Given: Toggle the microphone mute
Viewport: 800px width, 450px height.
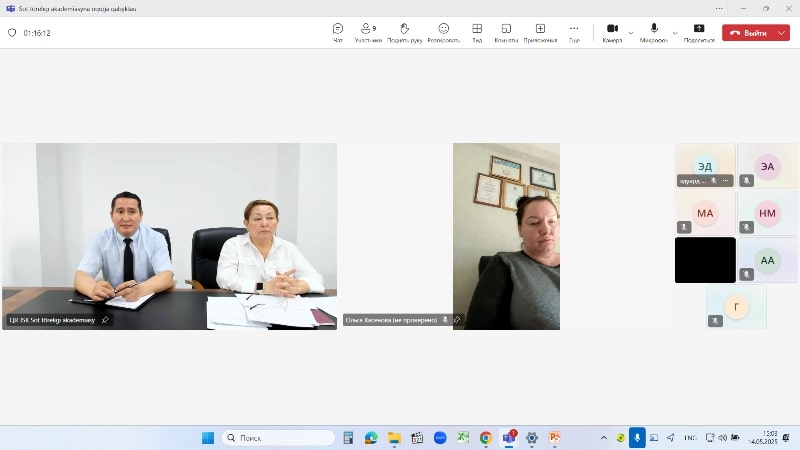Looking at the screenshot, I should (654, 33).
